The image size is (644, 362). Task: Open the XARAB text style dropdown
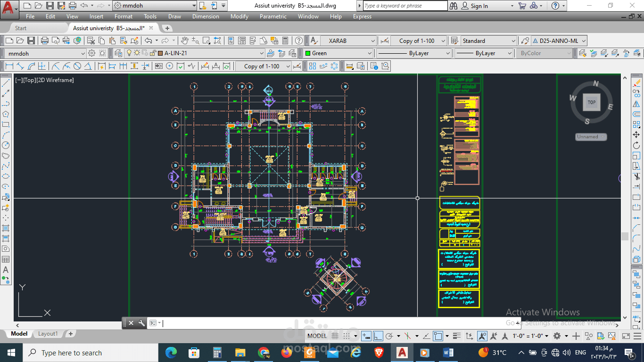coord(348,41)
